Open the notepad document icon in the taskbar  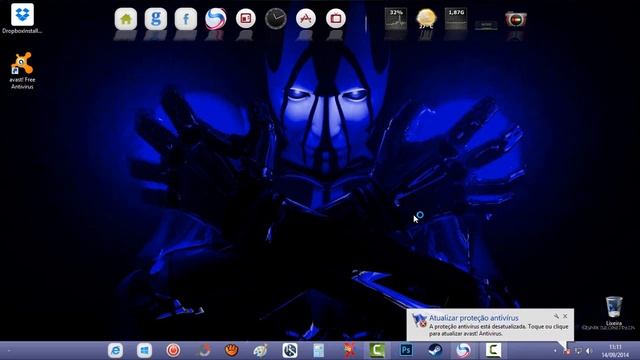click(319, 350)
